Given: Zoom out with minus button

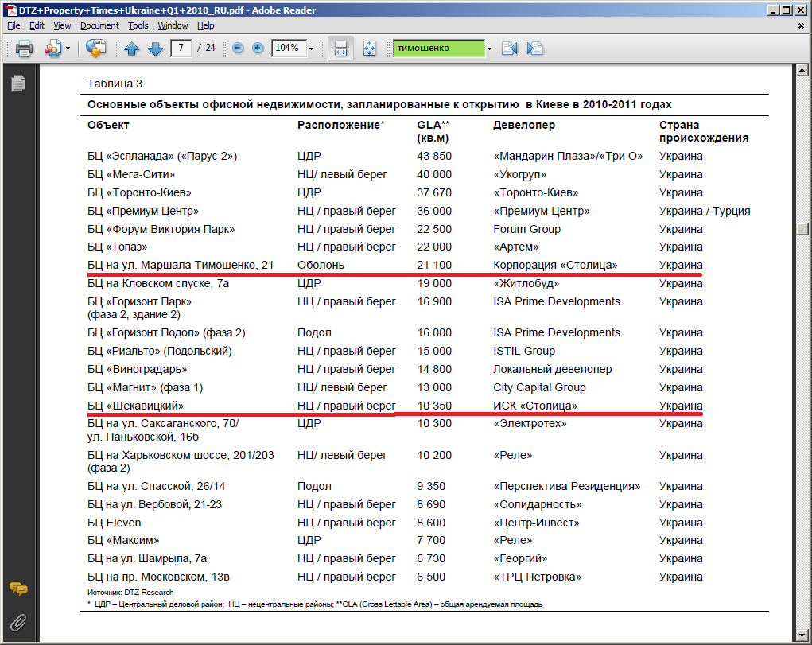Looking at the screenshot, I should click(x=239, y=49).
